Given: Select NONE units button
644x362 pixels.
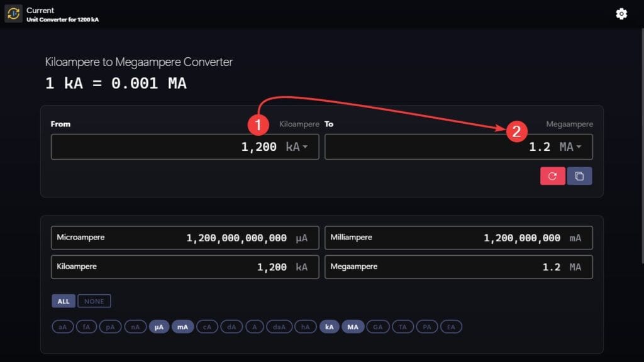Looking at the screenshot, I should (94, 301).
